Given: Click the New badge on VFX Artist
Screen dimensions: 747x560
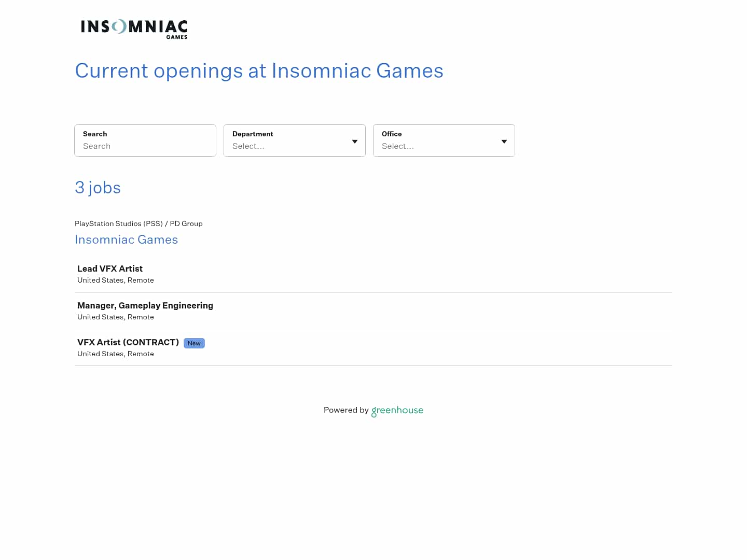Looking at the screenshot, I should point(194,343).
